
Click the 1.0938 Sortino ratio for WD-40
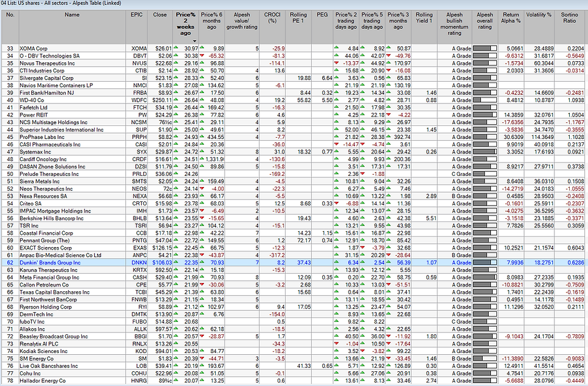click(570, 100)
